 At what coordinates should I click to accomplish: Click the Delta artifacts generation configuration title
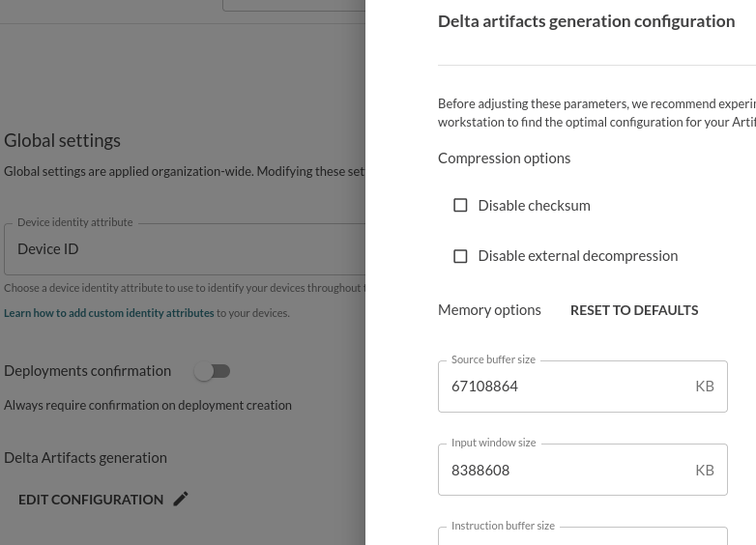pos(586,21)
